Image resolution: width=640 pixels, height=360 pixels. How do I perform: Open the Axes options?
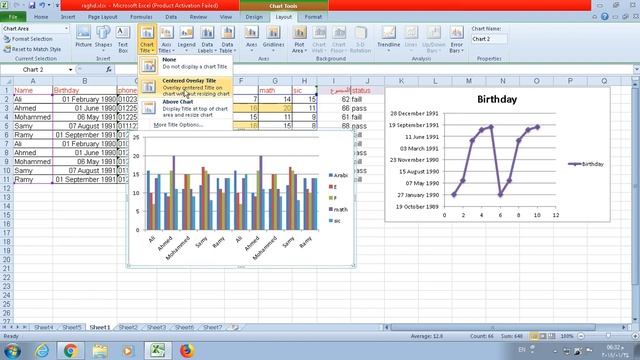[x=251, y=39]
